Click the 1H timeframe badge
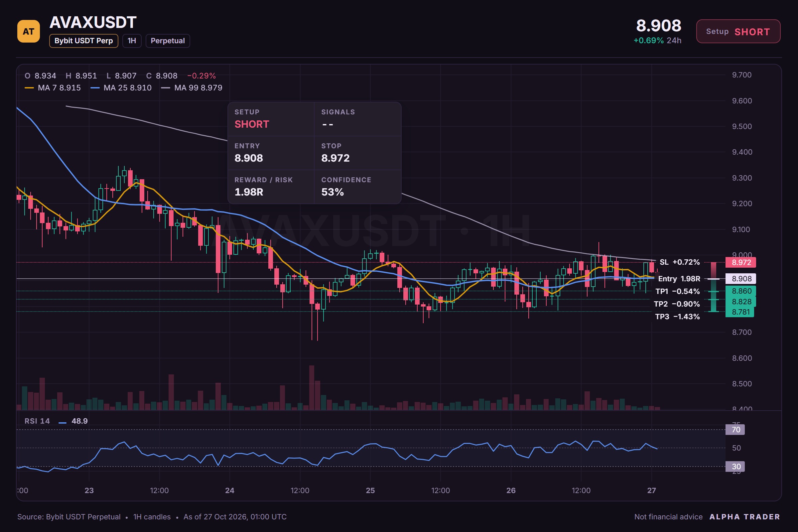The height and width of the screenshot is (532, 798). click(132, 41)
